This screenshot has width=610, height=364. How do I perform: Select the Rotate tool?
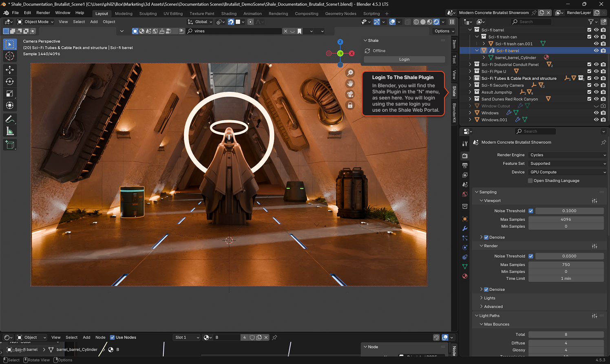coord(10,82)
